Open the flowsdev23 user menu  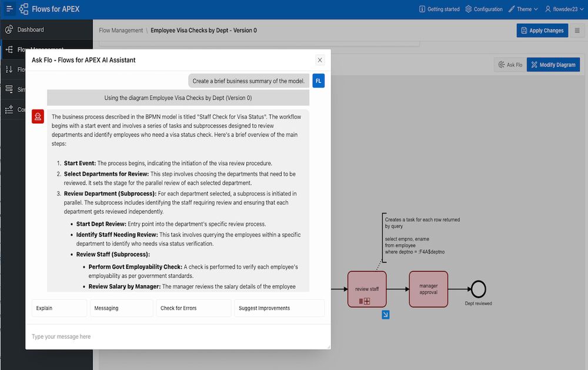coord(564,9)
